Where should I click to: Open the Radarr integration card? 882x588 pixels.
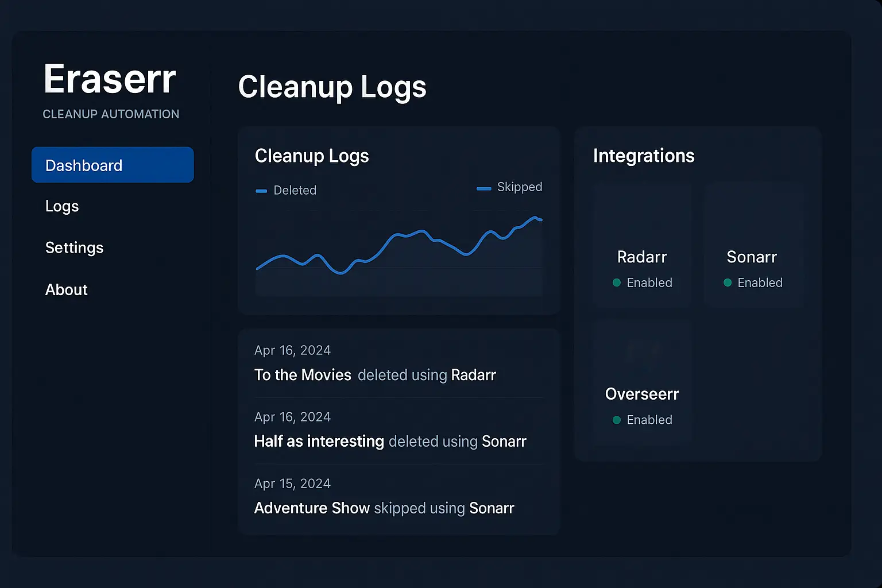click(x=642, y=246)
